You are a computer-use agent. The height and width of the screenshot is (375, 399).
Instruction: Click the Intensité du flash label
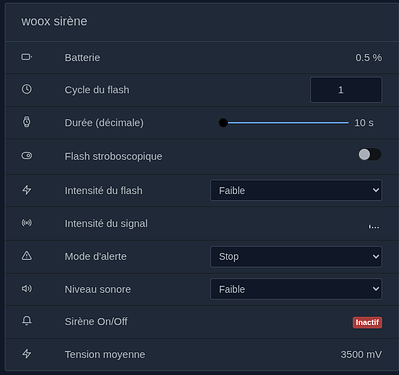103,191
